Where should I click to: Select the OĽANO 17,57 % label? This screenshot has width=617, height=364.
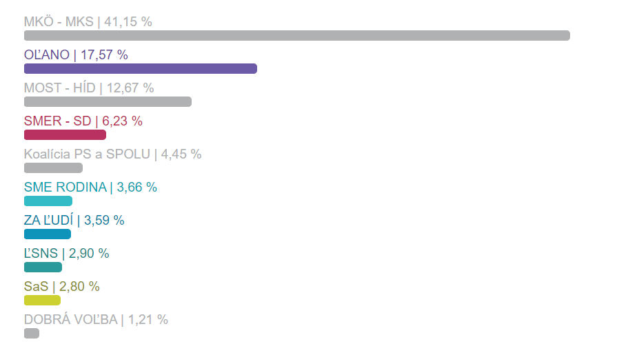76,54
